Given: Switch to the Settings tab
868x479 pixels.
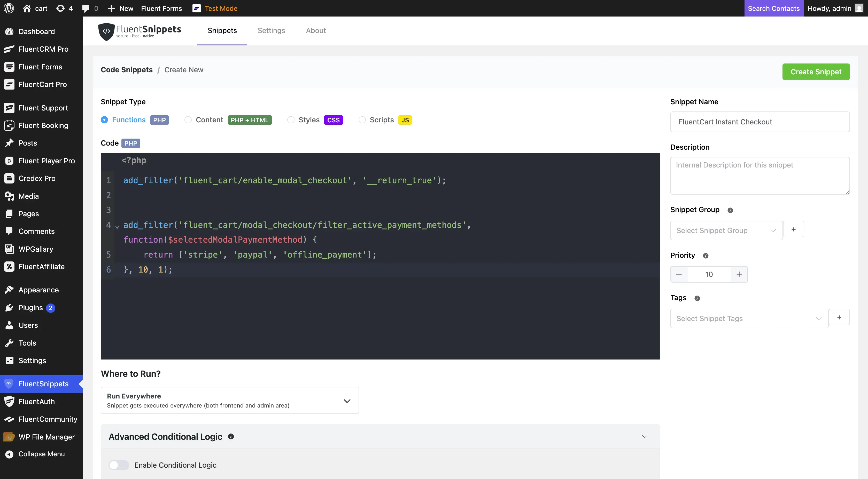Looking at the screenshot, I should (x=271, y=30).
